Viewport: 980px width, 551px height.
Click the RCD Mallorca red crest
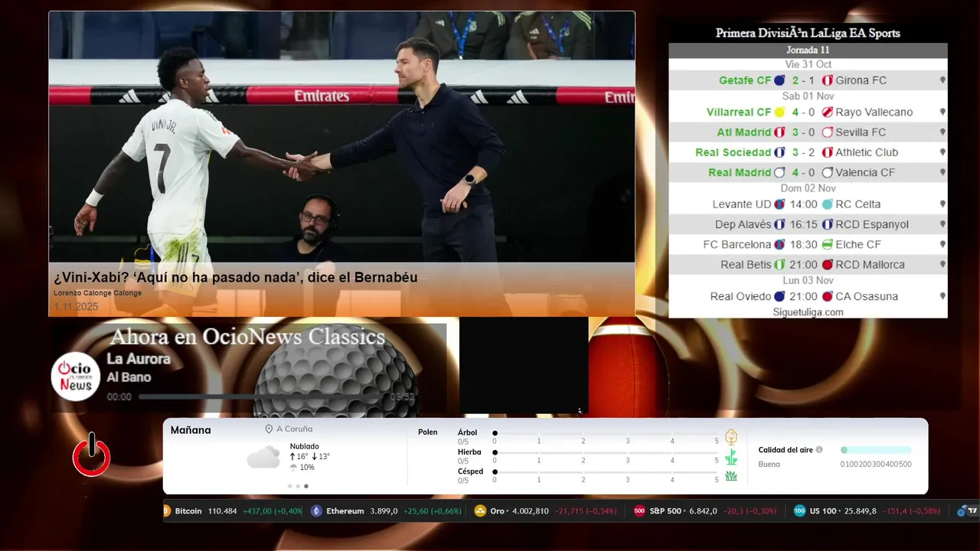pos(827,265)
